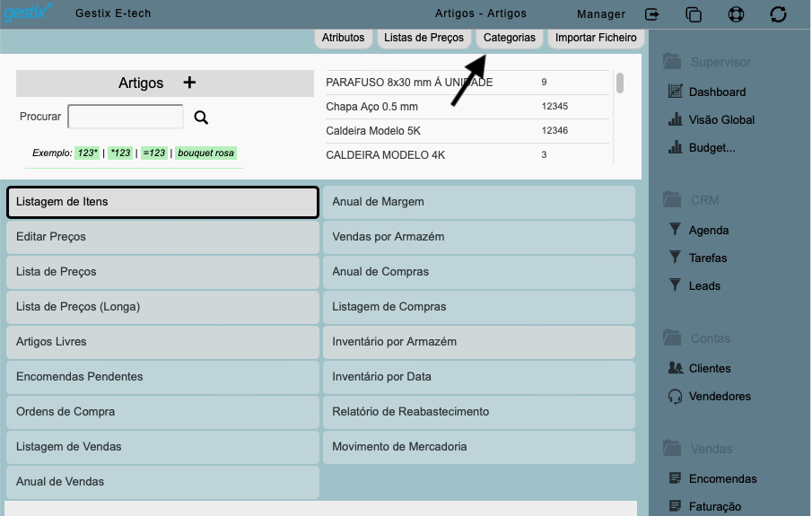812x516 pixels.
Task: Click the '123*' search example
Action: [x=87, y=153]
